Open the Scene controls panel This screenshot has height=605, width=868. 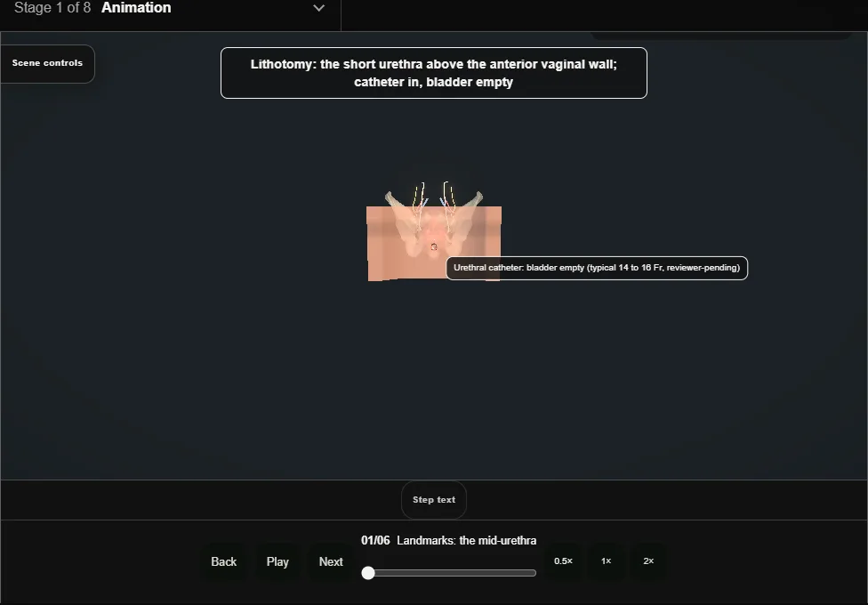tap(48, 64)
